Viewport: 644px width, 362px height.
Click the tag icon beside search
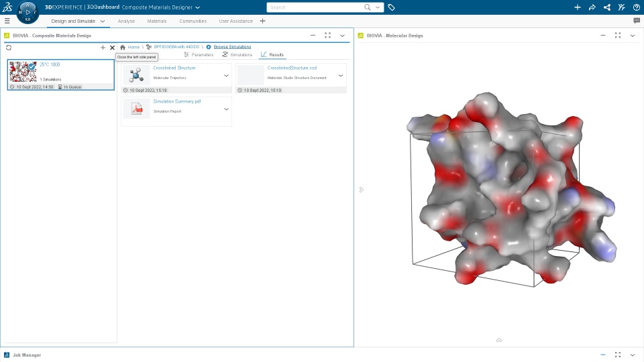tap(391, 7)
